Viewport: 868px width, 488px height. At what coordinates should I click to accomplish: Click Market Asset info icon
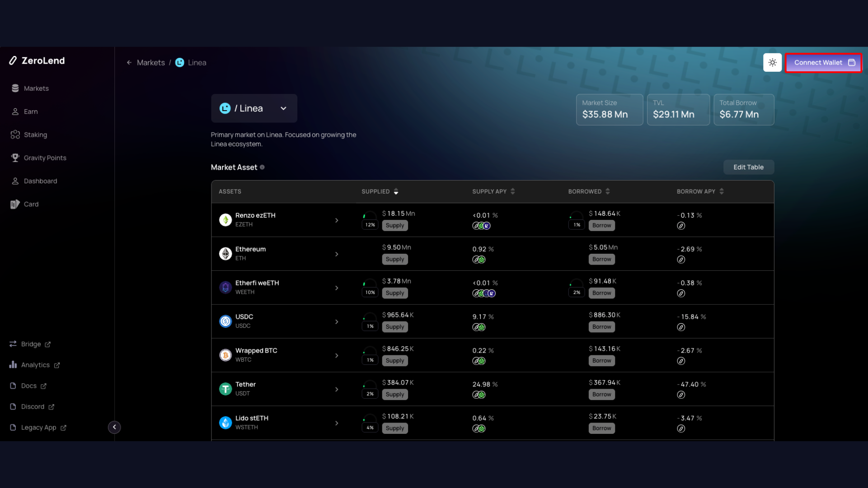pyautogui.click(x=262, y=167)
